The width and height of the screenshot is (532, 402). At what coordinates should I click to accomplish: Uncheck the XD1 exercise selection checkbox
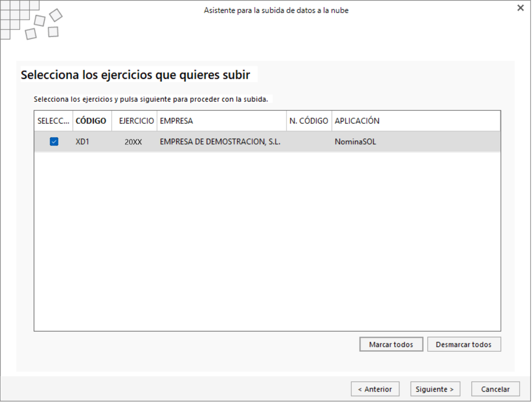54,141
